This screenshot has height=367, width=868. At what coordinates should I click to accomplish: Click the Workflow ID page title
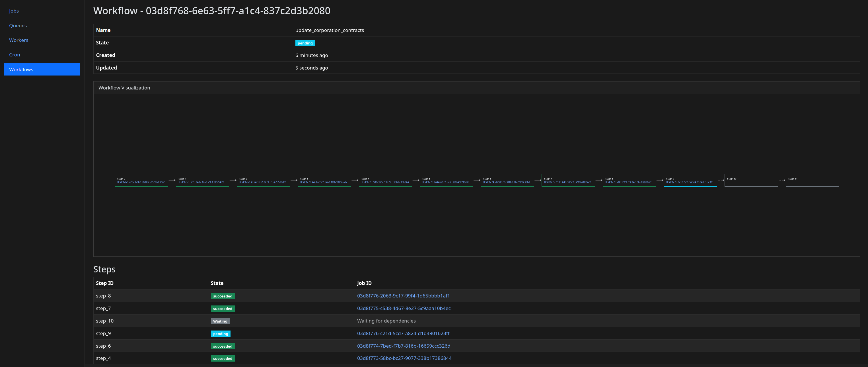tap(212, 11)
